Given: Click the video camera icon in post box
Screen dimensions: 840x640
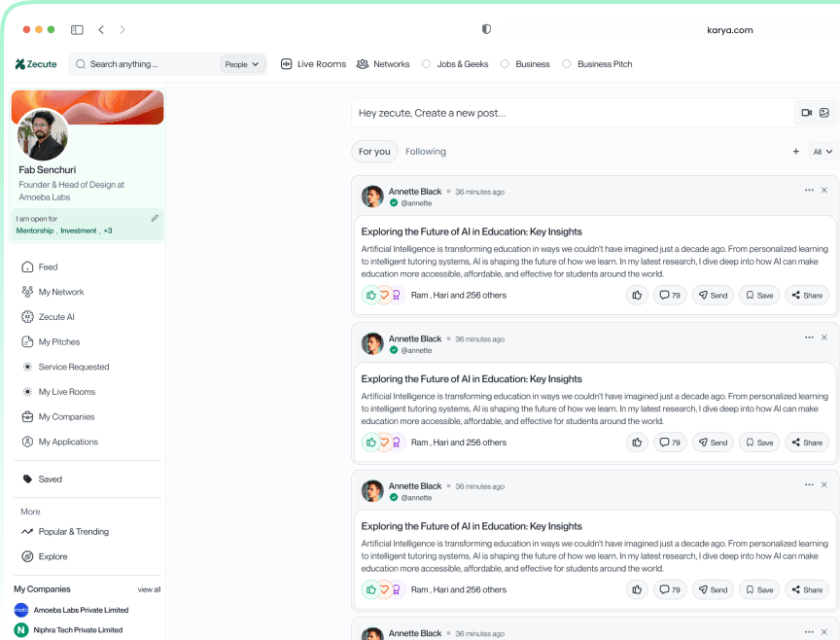Looking at the screenshot, I should pos(806,113).
